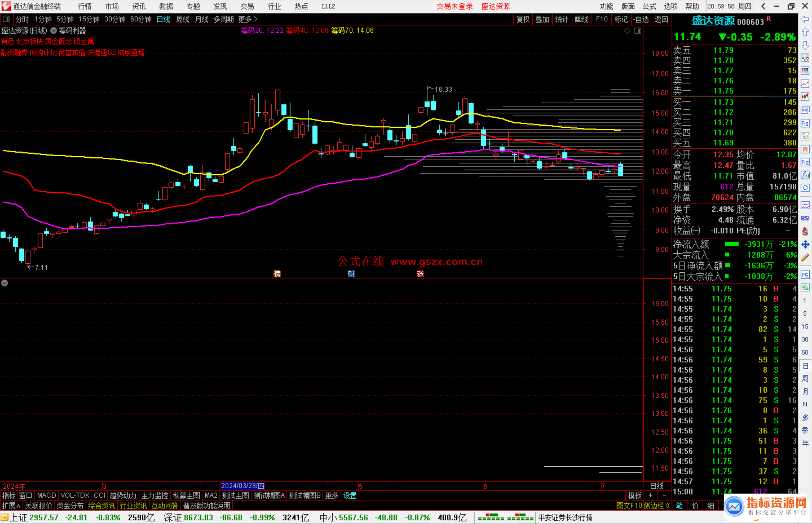Click the checklist table icon in sidebar

click(x=805, y=58)
